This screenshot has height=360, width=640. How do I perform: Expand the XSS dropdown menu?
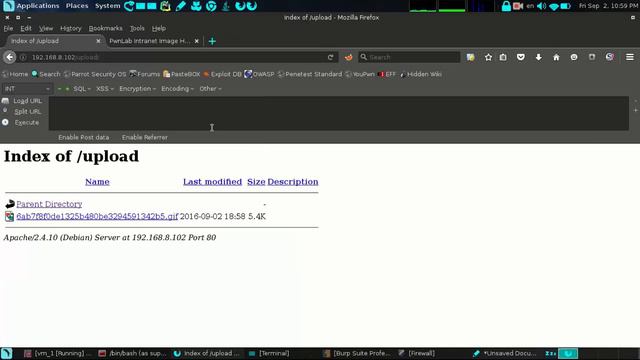[x=104, y=89]
